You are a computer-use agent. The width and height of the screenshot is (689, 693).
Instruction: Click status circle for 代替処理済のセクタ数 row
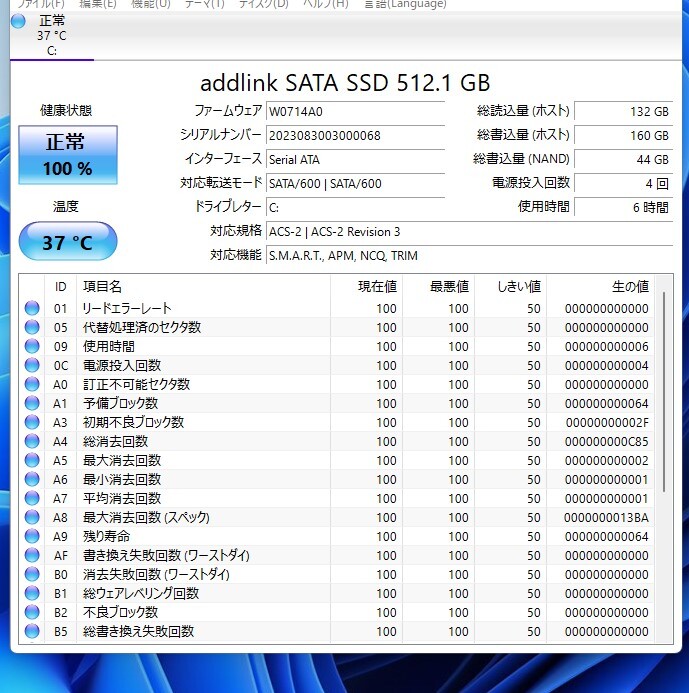tap(32, 327)
